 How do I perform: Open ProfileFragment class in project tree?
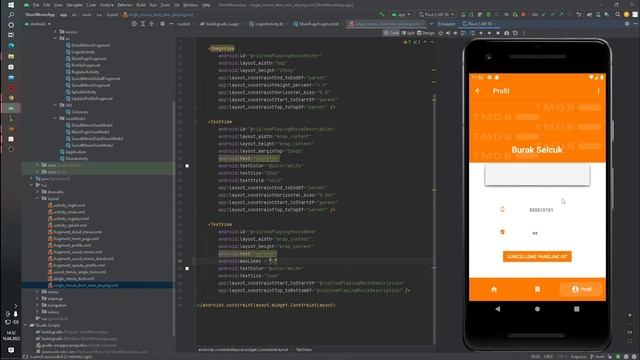[86, 65]
